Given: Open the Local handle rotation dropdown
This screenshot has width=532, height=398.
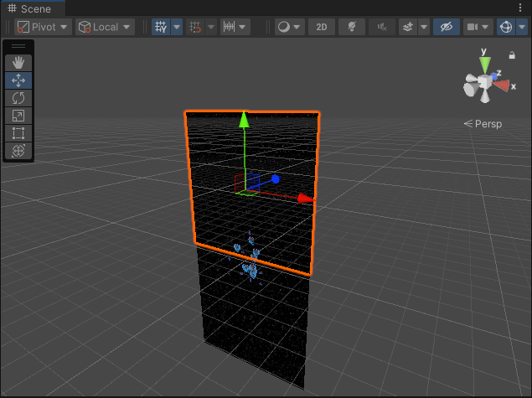Looking at the screenshot, I should coord(104,27).
